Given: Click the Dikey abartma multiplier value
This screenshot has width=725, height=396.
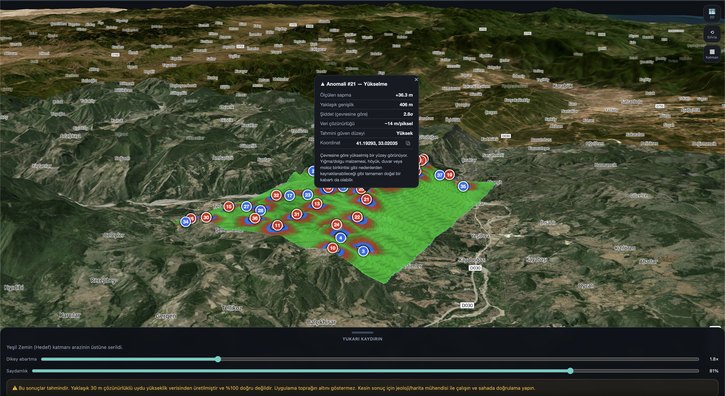Looking at the screenshot, I should (x=714, y=359).
